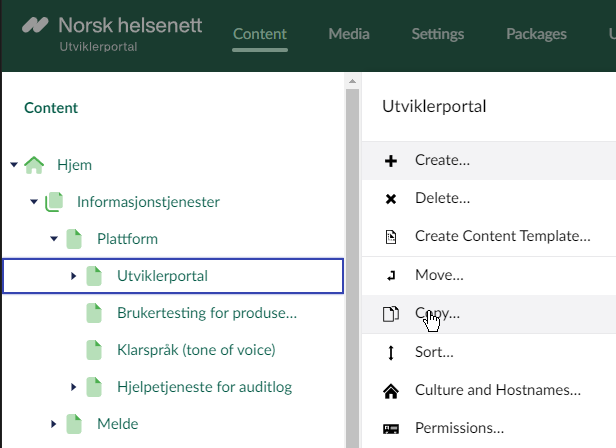616x448 pixels.
Task: Collapse the Informasjonstjenester node arrow
Action: [x=34, y=202]
